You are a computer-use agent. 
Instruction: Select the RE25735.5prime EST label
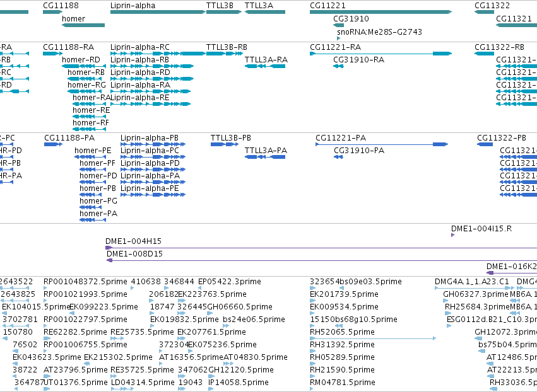[x=142, y=332]
